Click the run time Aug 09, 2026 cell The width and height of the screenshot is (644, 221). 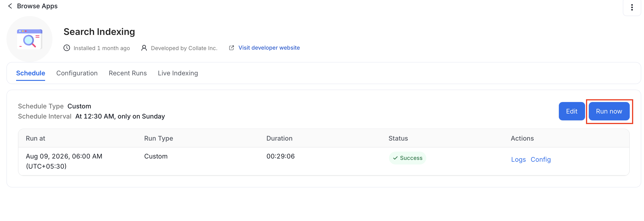pyautogui.click(x=64, y=161)
